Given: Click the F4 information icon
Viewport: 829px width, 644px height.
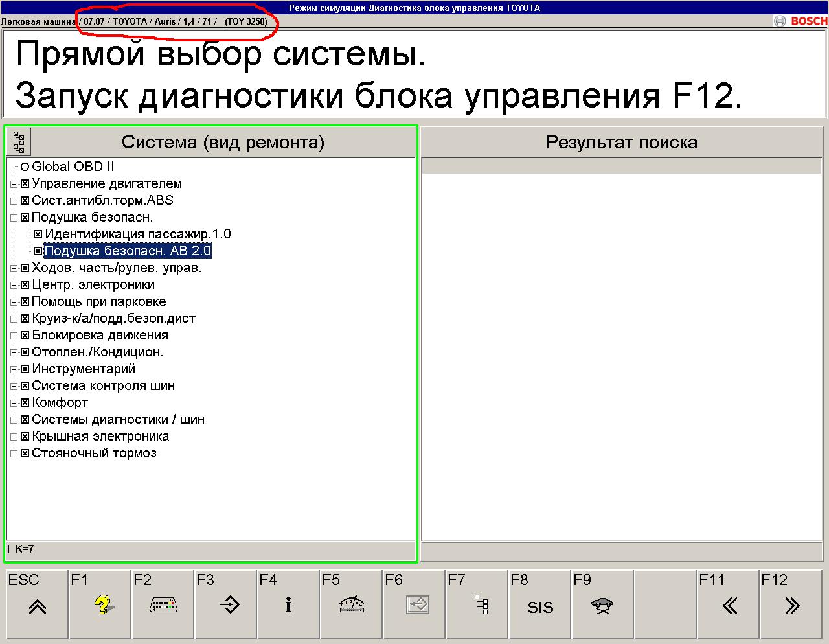Looking at the screenshot, I should point(288,604).
